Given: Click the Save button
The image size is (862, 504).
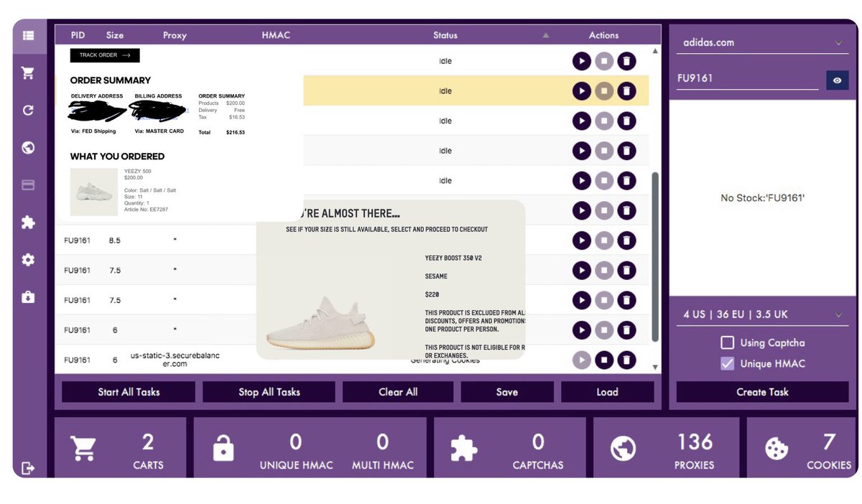Looking at the screenshot, I should [507, 392].
